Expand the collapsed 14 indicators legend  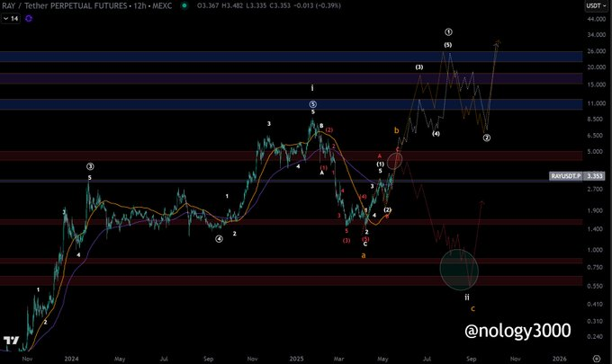[x=11, y=18]
